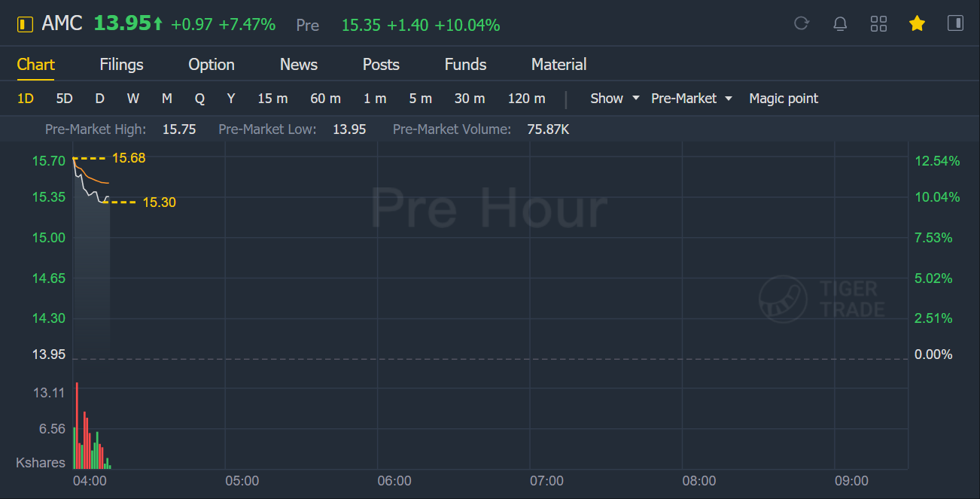Select the 30 m interval
The height and width of the screenshot is (499, 980).
(x=470, y=99)
